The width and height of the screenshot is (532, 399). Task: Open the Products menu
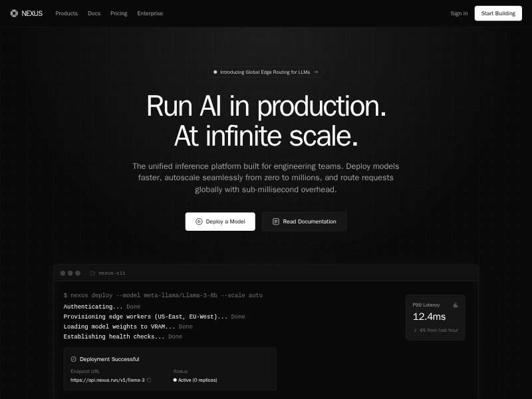point(66,13)
